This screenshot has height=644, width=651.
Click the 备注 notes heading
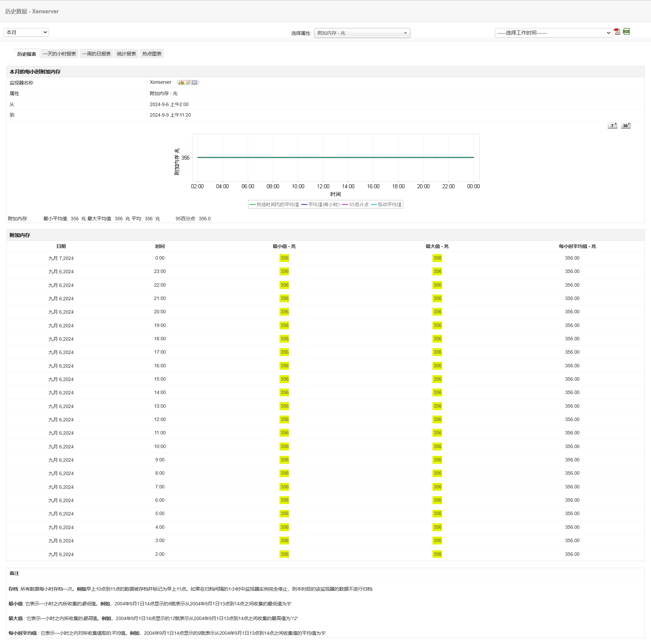coord(14,573)
